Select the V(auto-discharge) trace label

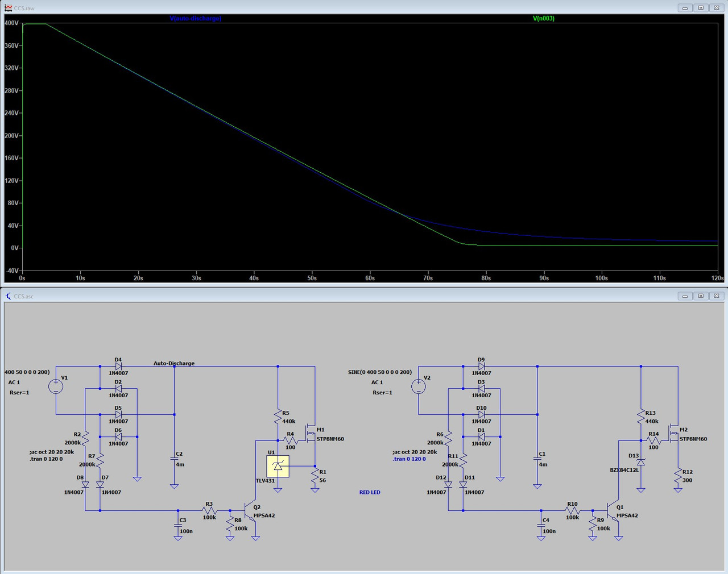point(195,18)
